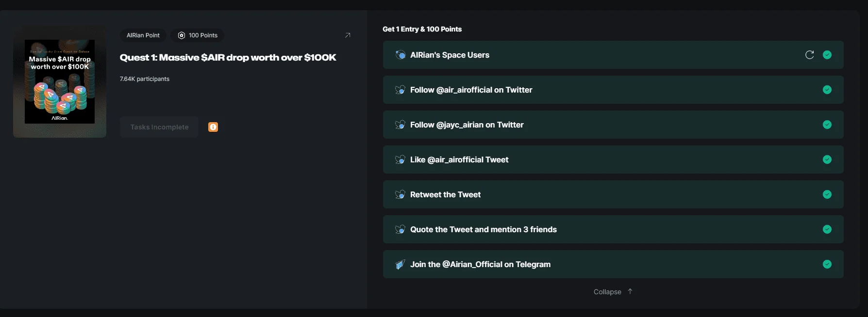The width and height of the screenshot is (868, 317).
Task: Click Twitter icon beside Like @air_airofficial Tweet
Action: pyautogui.click(x=400, y=159)
